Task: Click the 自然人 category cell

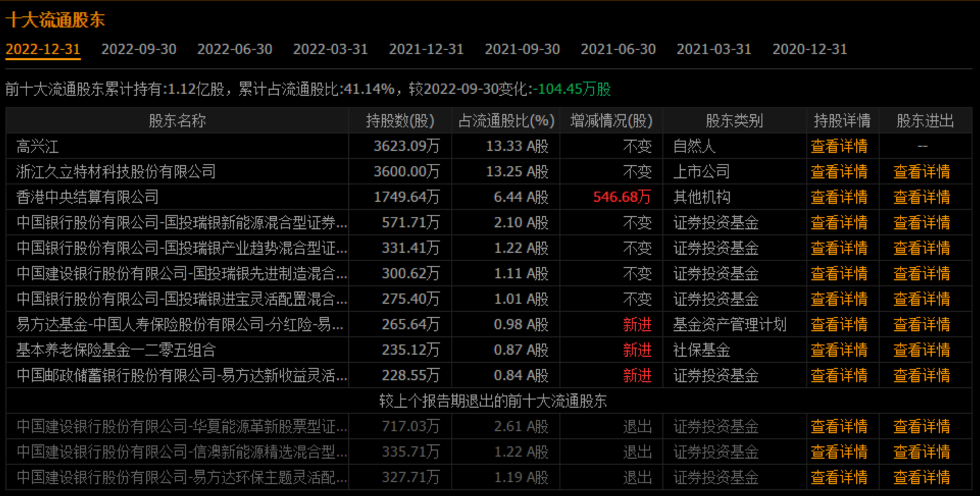Action: (x=694, y=146)
